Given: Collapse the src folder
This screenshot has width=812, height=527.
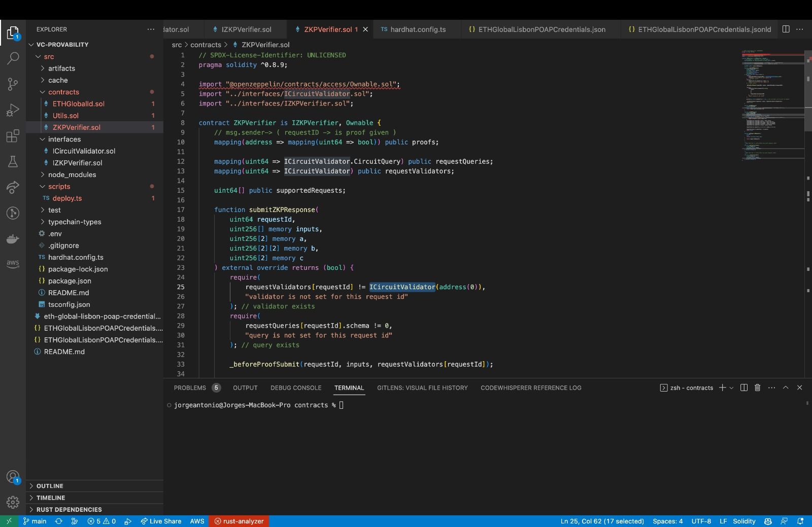Looking at the screenshot, I should tap(95, 56).
